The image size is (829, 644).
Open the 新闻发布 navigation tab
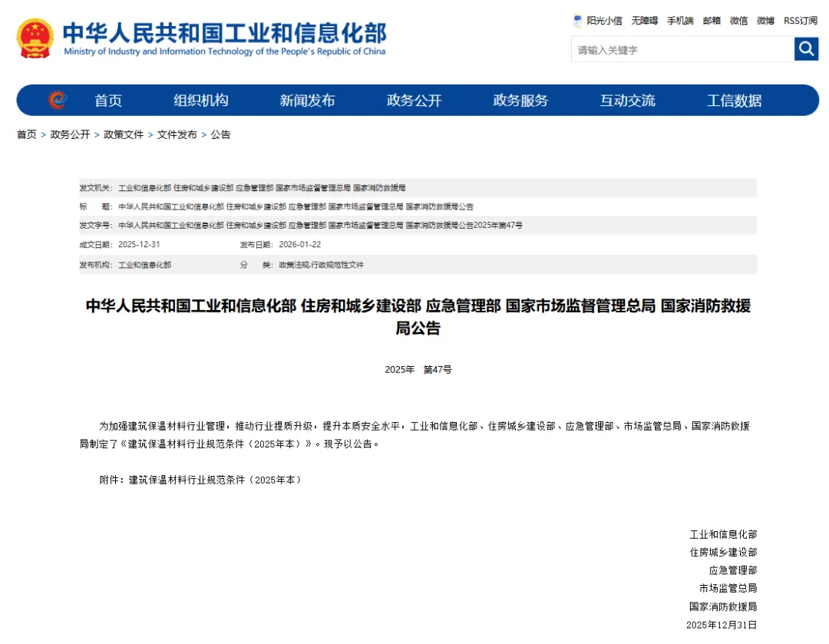(307, 101)
